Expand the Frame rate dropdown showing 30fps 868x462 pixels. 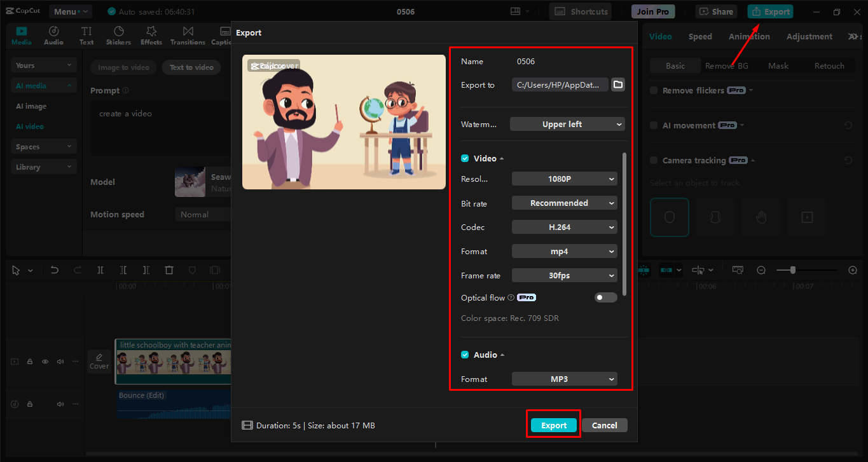(564, 275)
